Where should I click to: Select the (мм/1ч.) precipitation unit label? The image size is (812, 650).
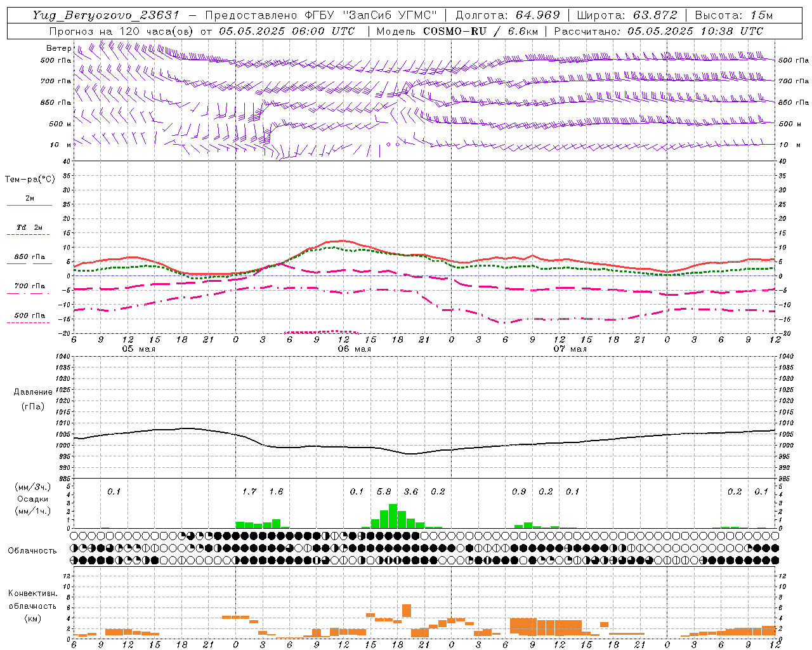click(33, 511)
